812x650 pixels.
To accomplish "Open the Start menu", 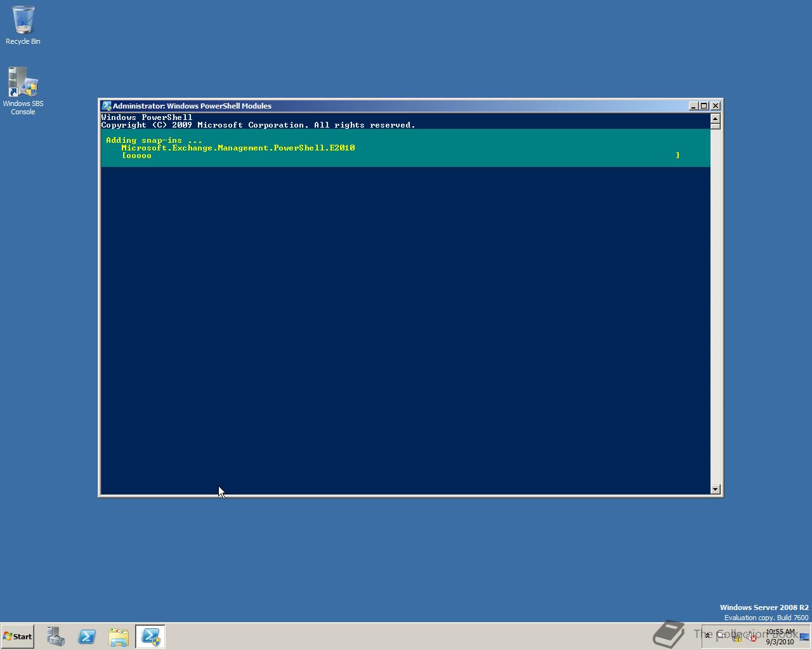I will pos(18,637).
